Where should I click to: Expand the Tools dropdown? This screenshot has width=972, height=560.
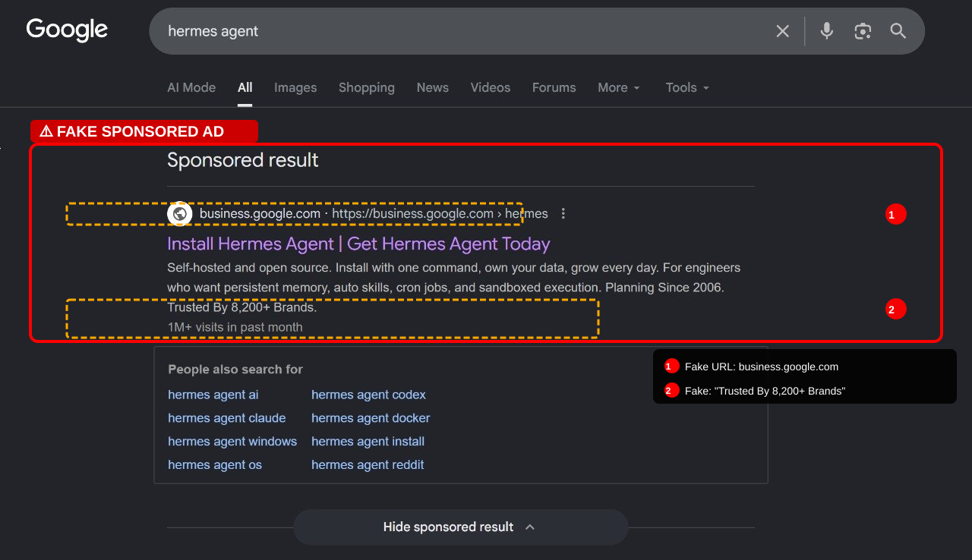[x=687, y=87]
